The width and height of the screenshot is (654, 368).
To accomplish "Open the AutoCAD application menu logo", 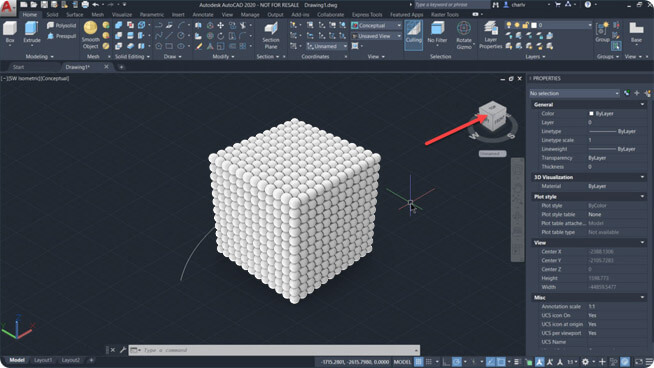I will tap(7, 7).
